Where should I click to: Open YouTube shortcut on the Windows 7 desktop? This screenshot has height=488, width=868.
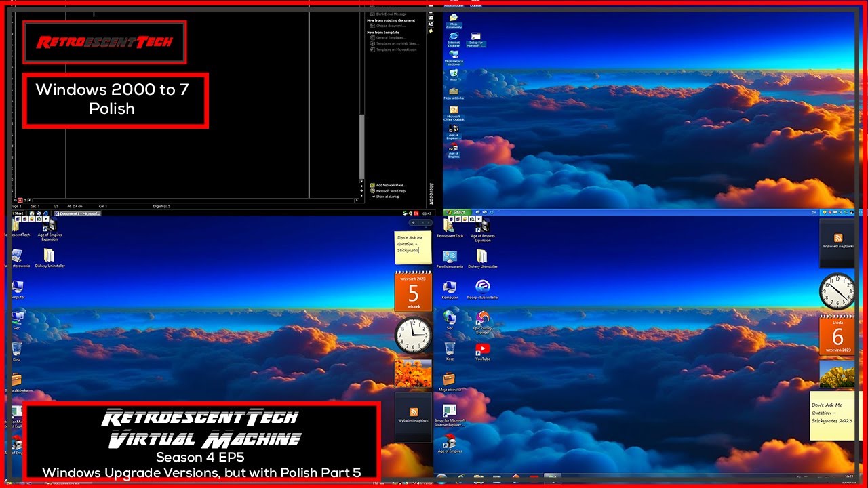482,351
